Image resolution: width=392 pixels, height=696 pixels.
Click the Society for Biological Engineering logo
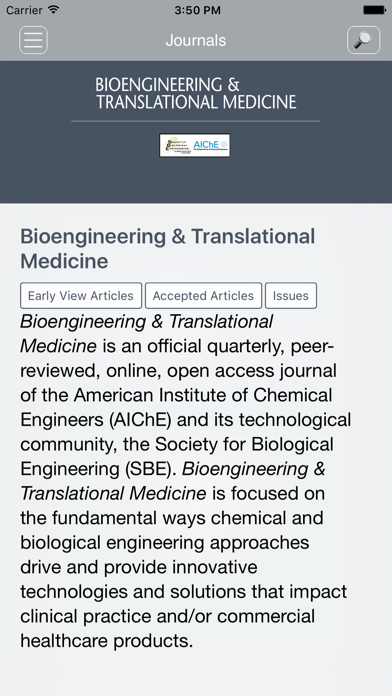click(x=177, y=145)
